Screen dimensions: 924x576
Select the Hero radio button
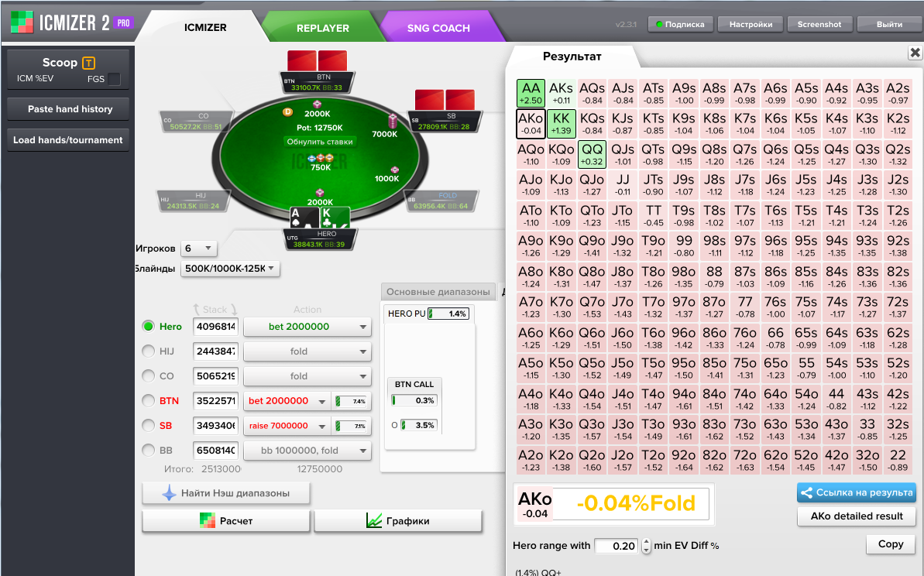click(149, 326)
